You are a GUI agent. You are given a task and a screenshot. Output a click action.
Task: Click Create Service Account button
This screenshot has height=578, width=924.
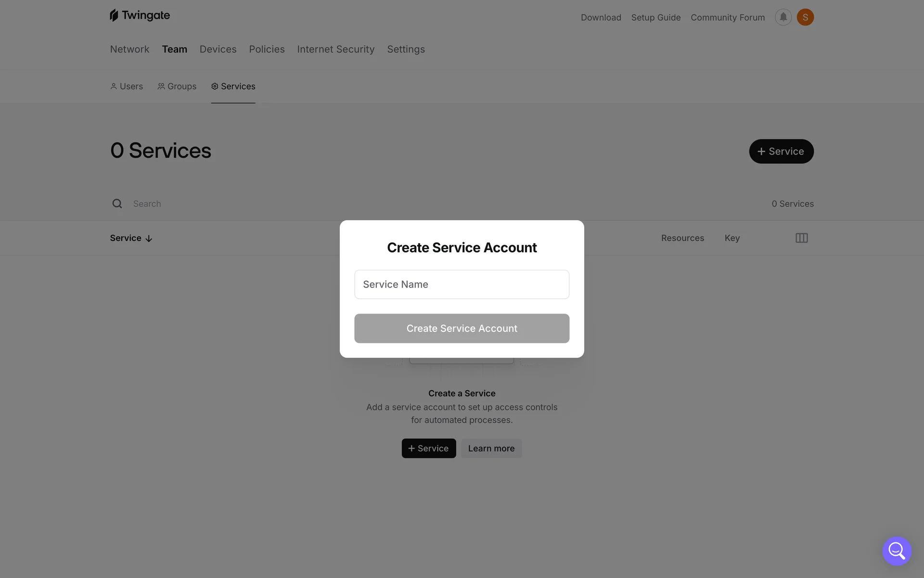(462, 328)
